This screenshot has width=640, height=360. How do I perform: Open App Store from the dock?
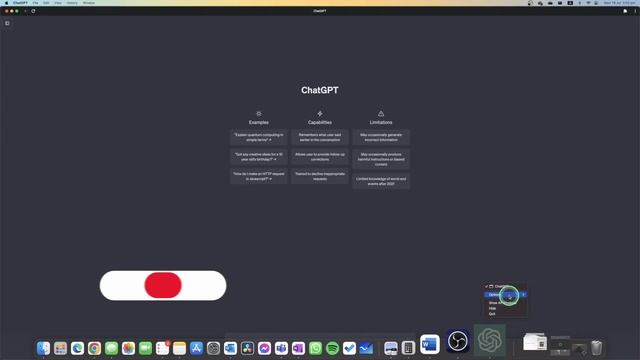coord(196,348)
